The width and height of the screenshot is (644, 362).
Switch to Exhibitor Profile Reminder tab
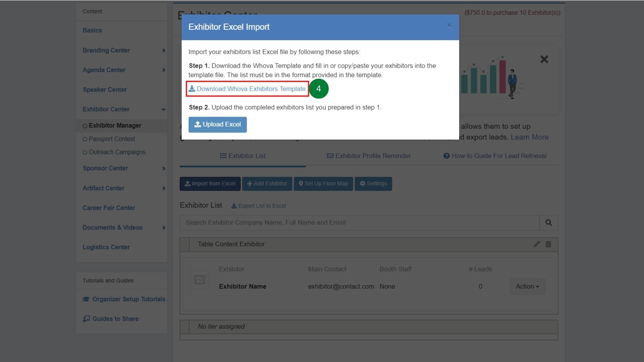[x=369, y=156]
